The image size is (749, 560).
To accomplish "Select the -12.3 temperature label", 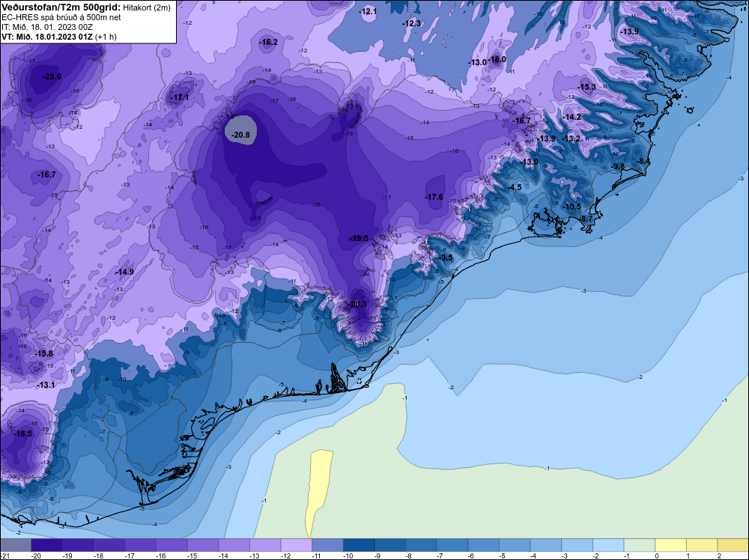I will pos(411,23).
